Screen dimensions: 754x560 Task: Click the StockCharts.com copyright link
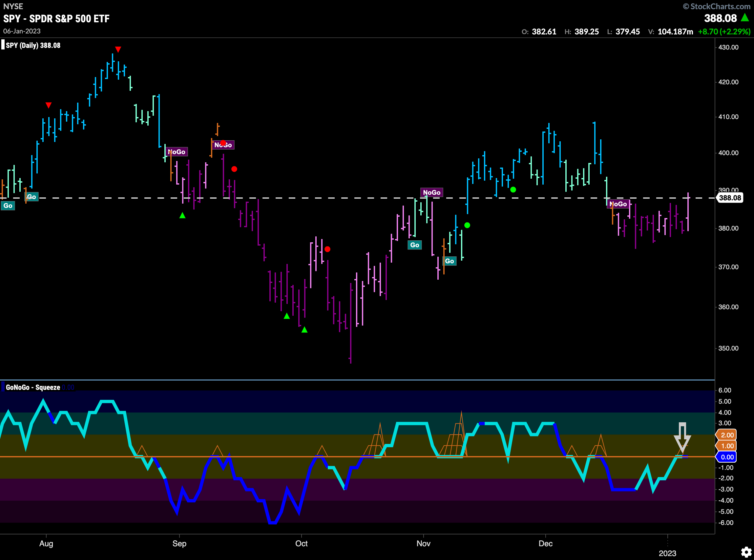717,6
